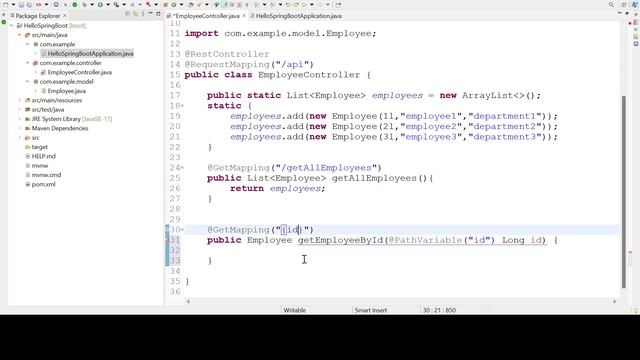Expand the src/main/resources folder
Screen dimensions: 640x360
click(20, 100)
